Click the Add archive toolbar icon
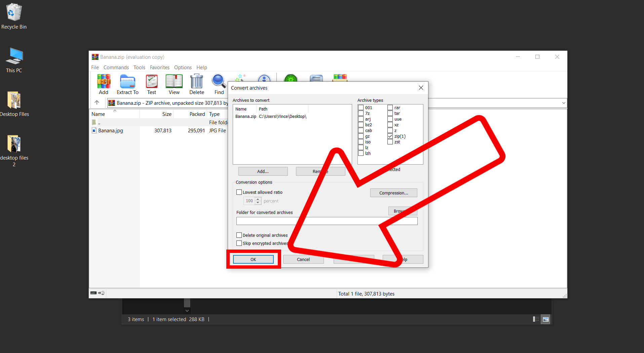 click(x=103, y=82)
